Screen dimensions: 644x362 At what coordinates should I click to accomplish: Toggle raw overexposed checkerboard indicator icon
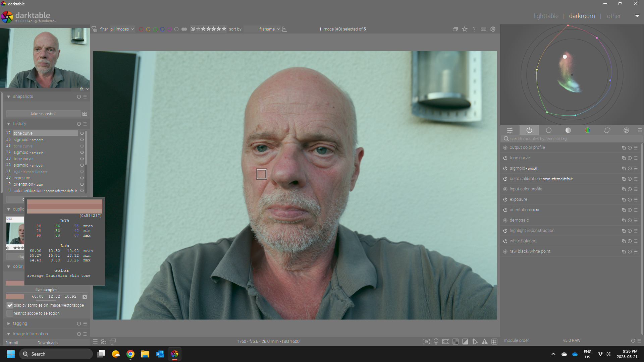coord(455,342)
